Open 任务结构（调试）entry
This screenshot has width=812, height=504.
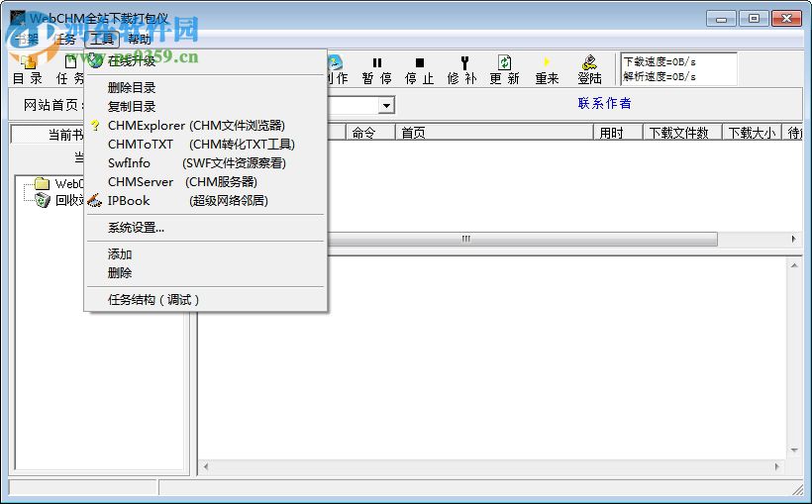tap(206, 299)
